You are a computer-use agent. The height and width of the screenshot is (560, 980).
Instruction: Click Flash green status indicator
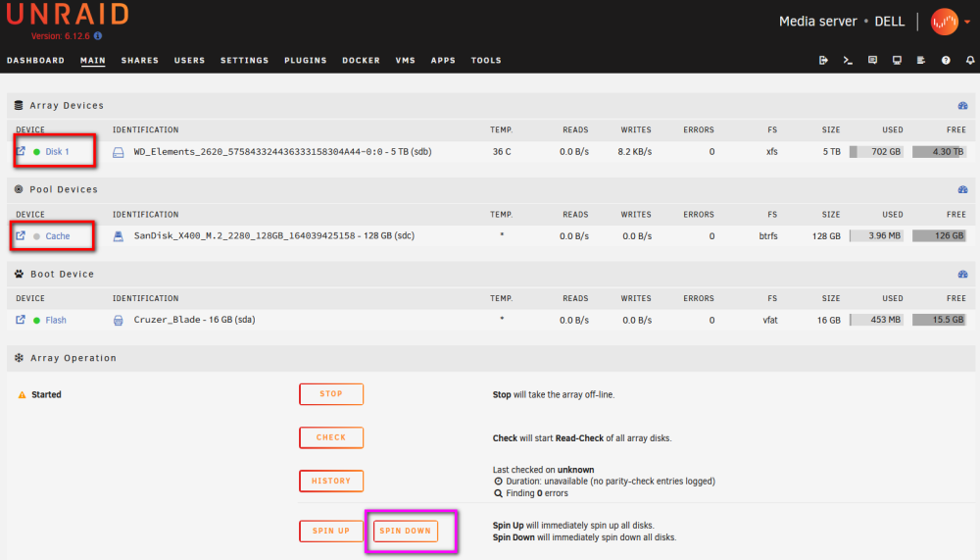37,321
